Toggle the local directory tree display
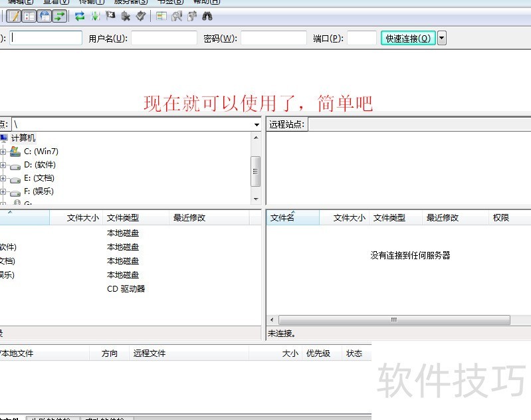This screenshot has width=531, height=420. 29,17
